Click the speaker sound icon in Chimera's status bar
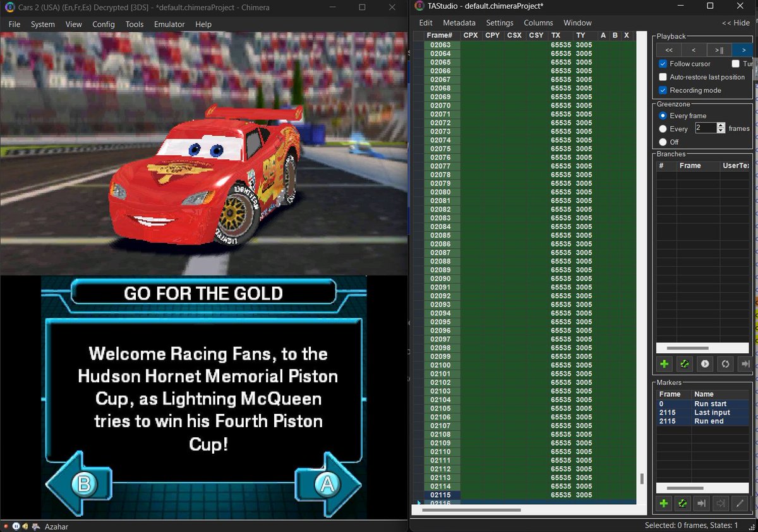 tap(26, 526)
